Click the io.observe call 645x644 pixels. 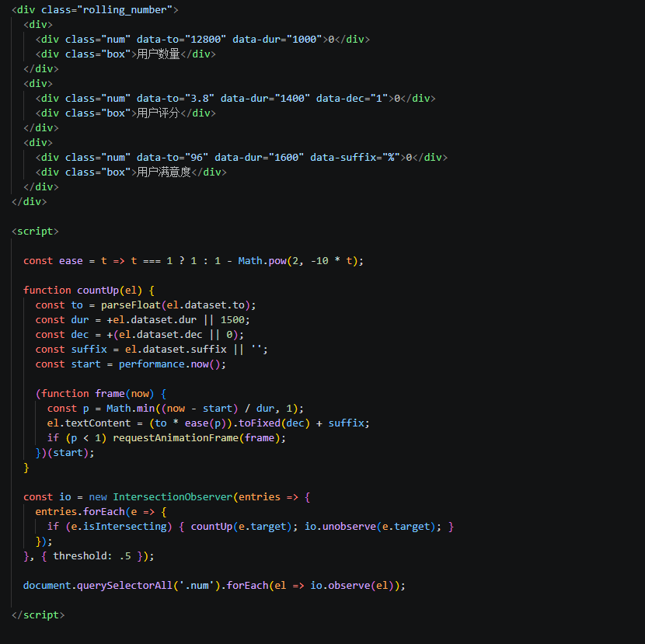[340, 586]
